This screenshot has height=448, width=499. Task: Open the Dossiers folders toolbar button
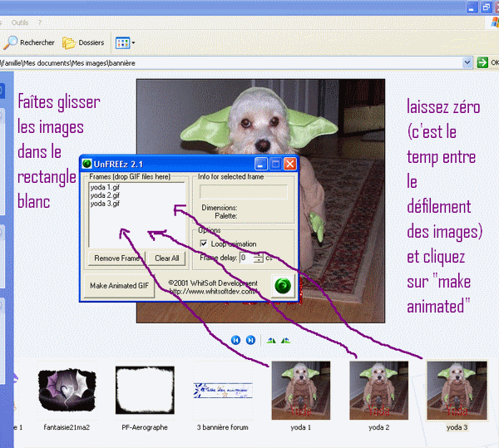click(83, 42)
